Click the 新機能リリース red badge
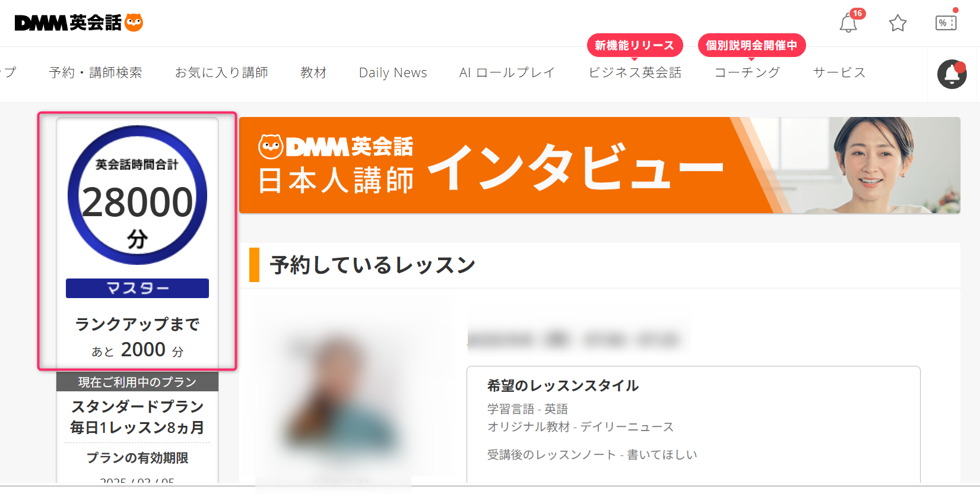Screen dimensions: 980x500 point(635,46)
